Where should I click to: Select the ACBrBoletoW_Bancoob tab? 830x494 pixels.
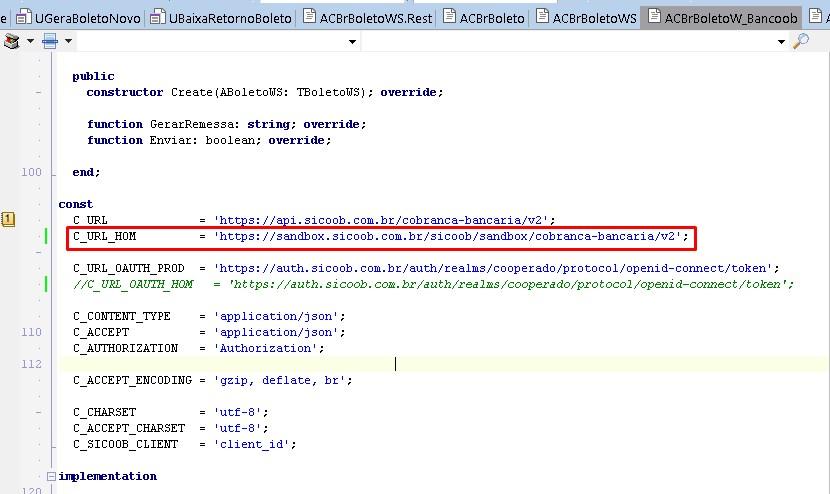[723, 18]
